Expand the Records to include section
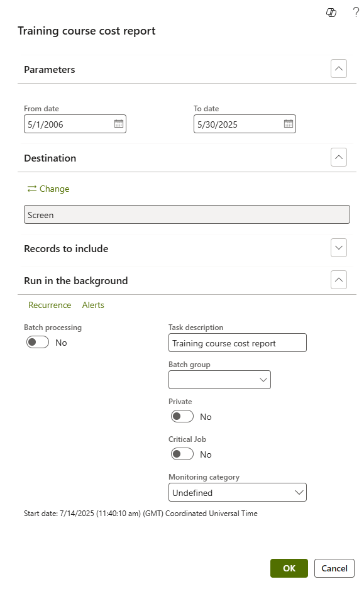 click(338, 248)
